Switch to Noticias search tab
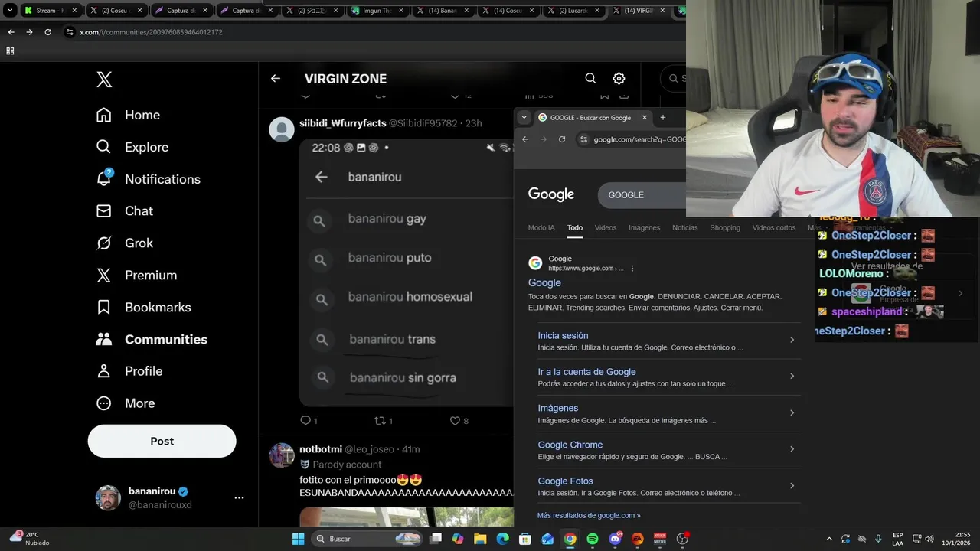The image size is (980, 551). pyautogui.click(x=685, y=227)
